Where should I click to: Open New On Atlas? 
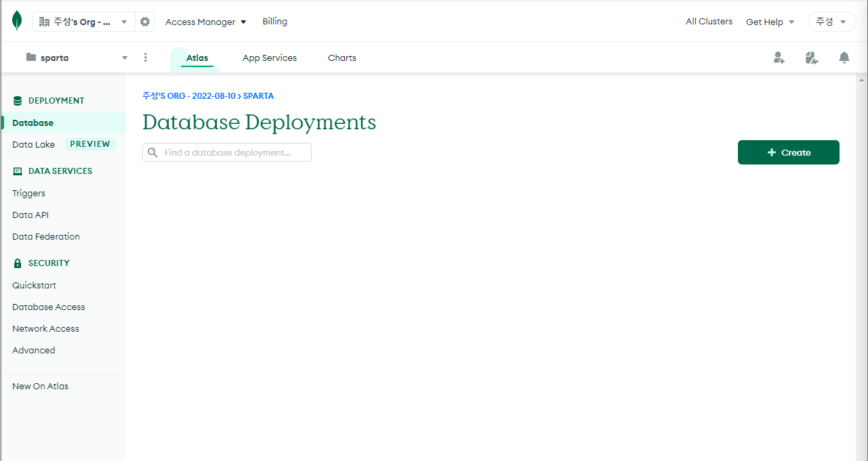tap(40, 386)
